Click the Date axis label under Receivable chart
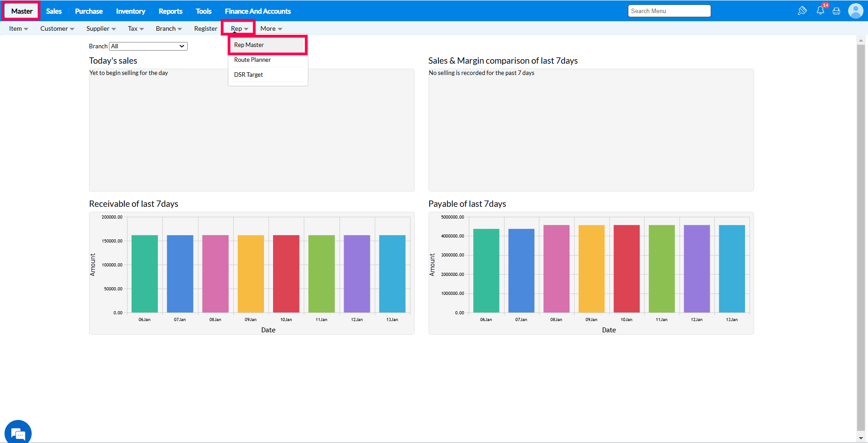Screen dimensions: 868x443 coord(269,330)
